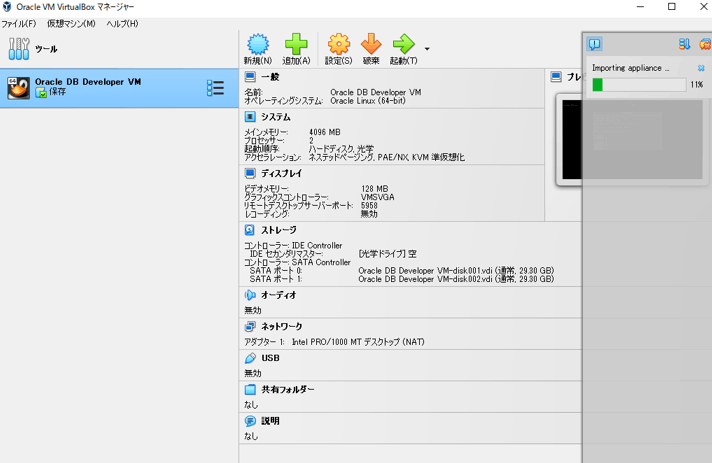This screenshot has width=712, height=463.
Task: Toggle the notification center speech bubble icon
Action: pyautogui.click(x=594, y=44)
